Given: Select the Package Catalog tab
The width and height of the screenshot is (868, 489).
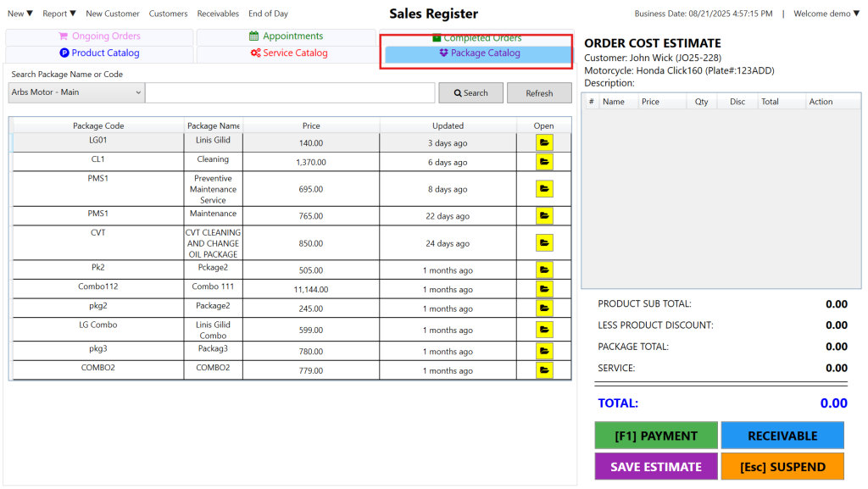Looking at the screenshot, I should (478, 53).
